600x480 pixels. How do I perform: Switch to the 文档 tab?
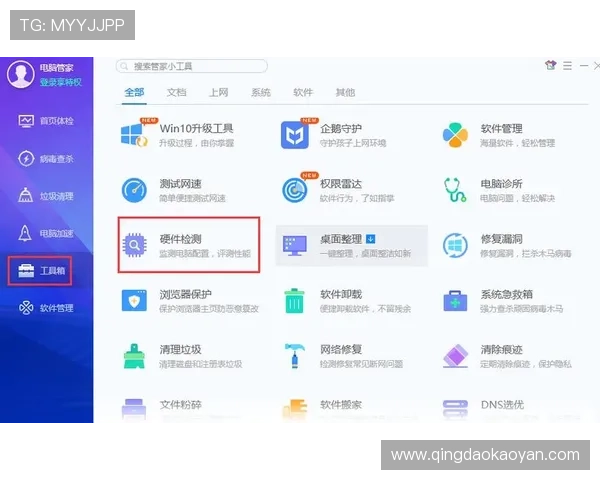pyautogui.click(x=176, y=92)
